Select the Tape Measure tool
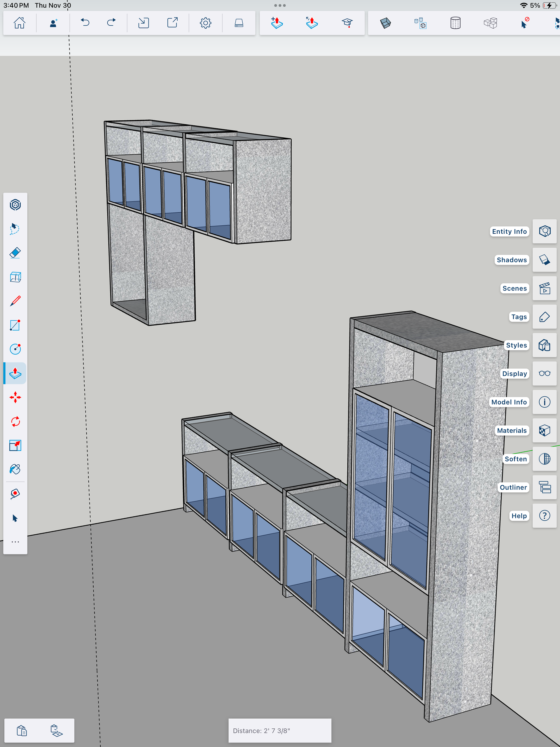The image size is (560, 747). pos(15,494)
